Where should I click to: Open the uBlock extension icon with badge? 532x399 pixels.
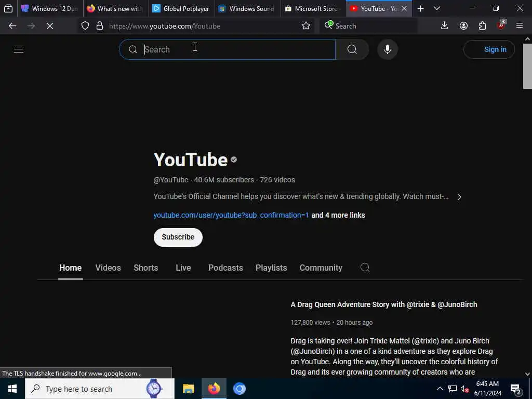501,25
